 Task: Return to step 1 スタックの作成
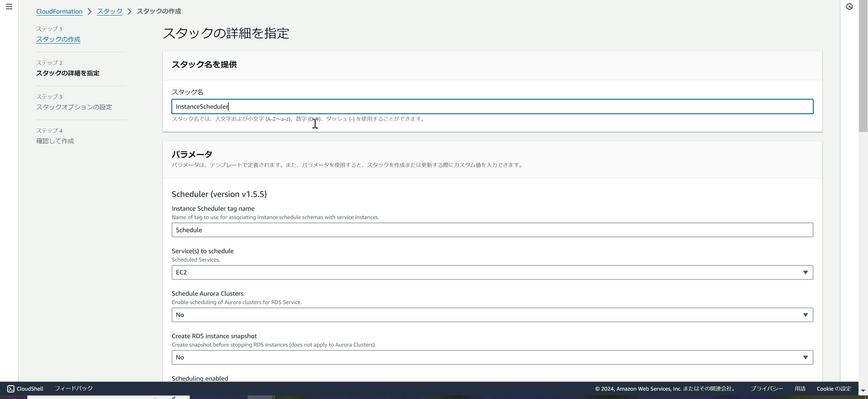pyautogui.click(x=58, y=39)
